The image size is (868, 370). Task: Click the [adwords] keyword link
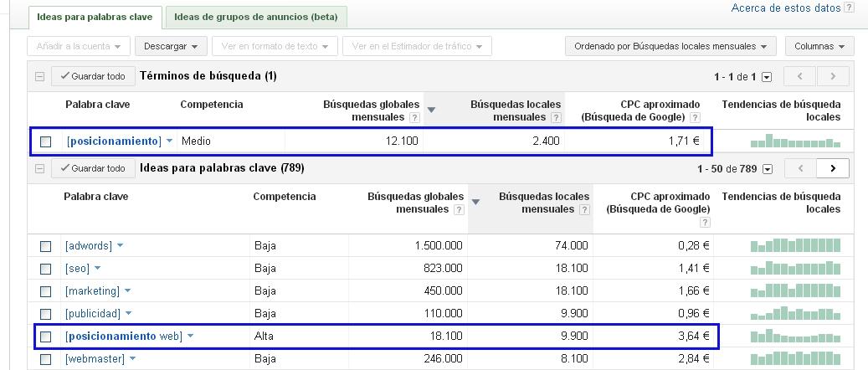tap(89, 246)
